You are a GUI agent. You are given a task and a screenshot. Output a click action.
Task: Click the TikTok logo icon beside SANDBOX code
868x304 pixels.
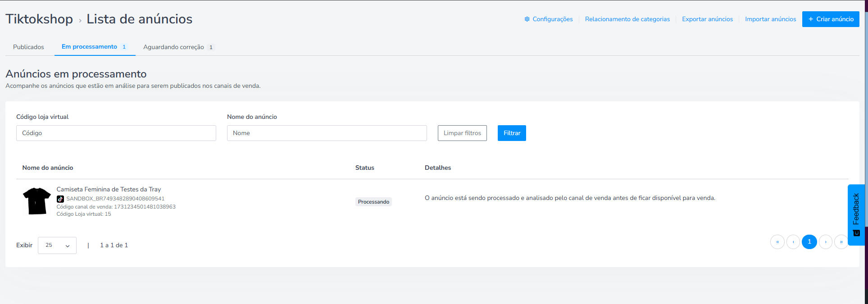60,199
